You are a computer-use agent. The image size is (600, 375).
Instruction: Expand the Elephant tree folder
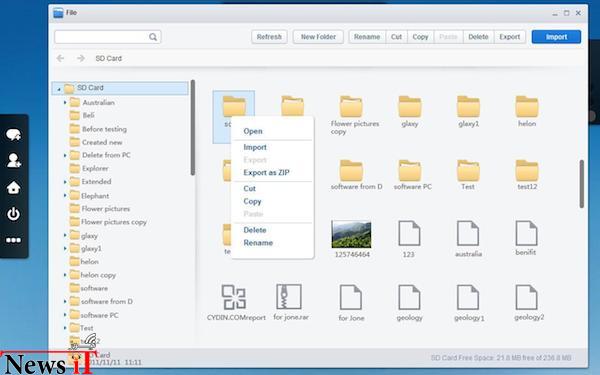pos(65,196)
